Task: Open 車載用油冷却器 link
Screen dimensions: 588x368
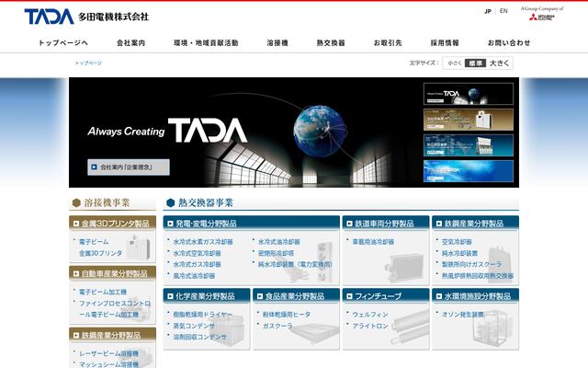Action: (x=373, y=242)
